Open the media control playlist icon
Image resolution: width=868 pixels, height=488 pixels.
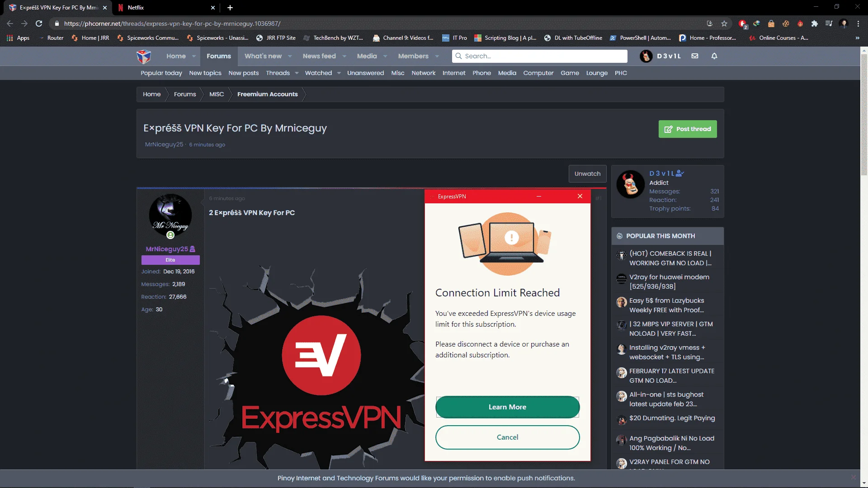click(829, 23)
